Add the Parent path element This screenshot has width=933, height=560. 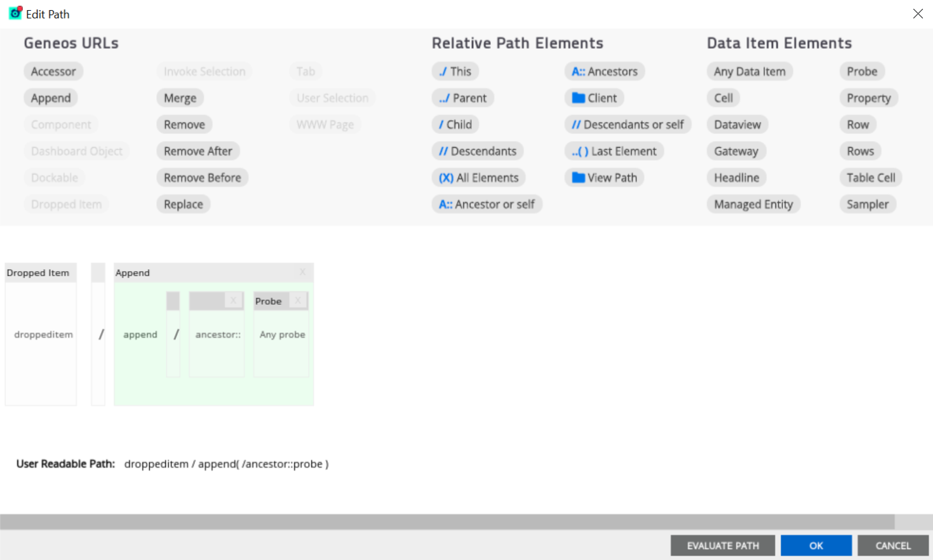[462, 98]
